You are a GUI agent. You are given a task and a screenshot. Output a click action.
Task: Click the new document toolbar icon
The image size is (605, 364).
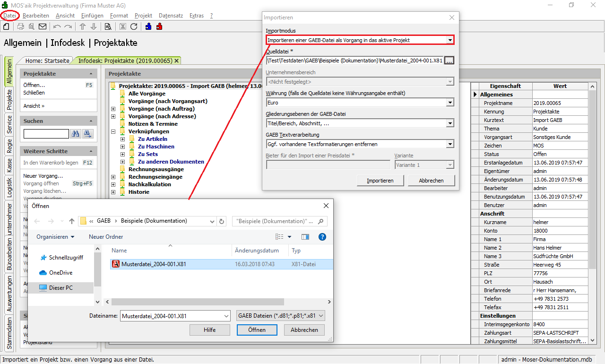[7, 26]
